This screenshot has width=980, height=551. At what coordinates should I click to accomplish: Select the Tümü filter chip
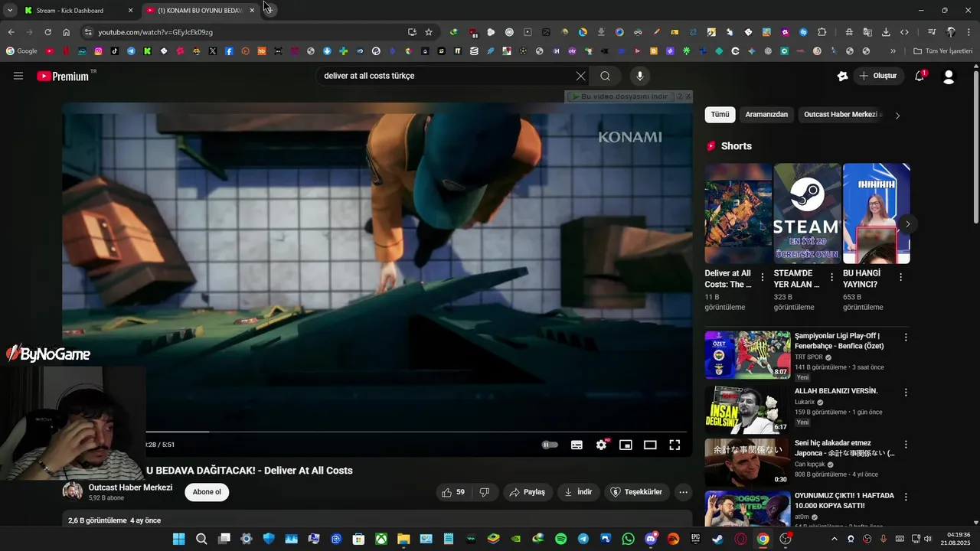coord(720,115)
